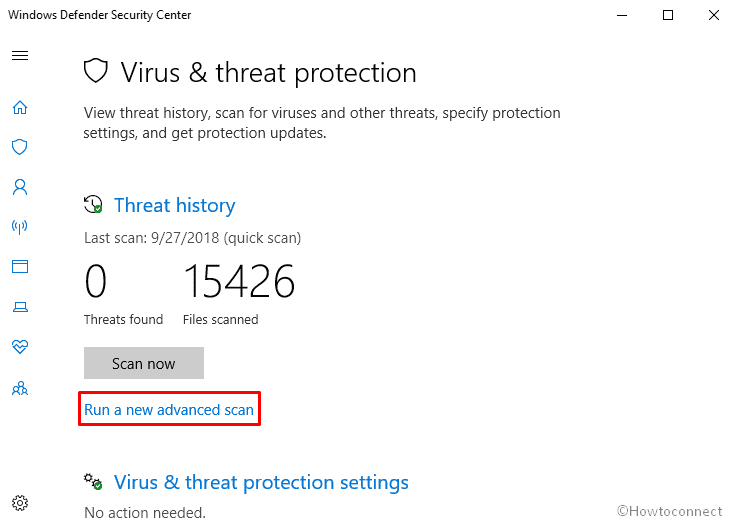The width and height of the screenshot is (730, 526).
Task: Open the Threat history heading link
Action: 175,205
